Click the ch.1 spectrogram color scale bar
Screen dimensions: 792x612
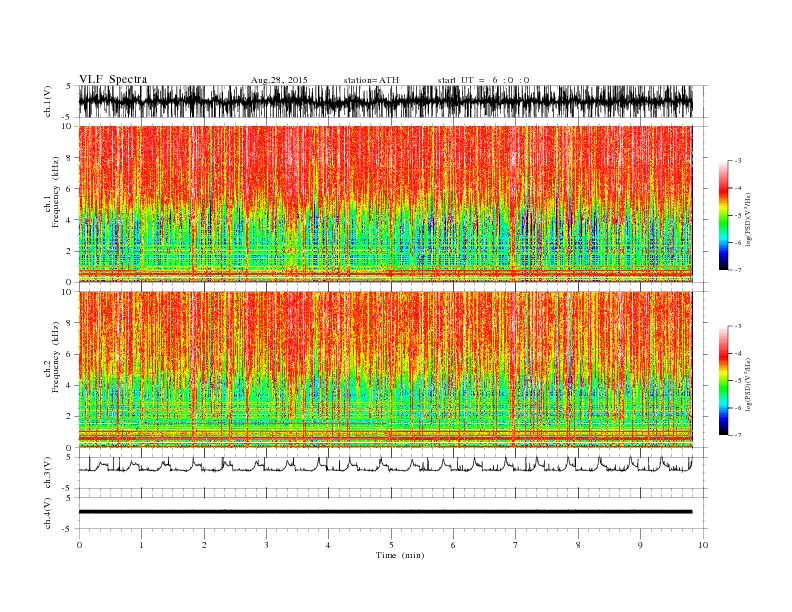(724, 215)
